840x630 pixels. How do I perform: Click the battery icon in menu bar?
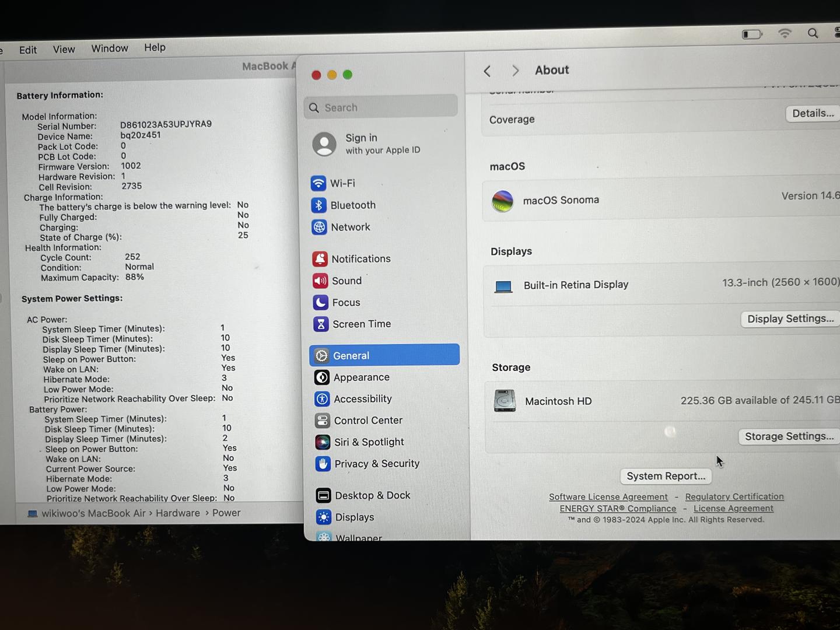(752, 34)
